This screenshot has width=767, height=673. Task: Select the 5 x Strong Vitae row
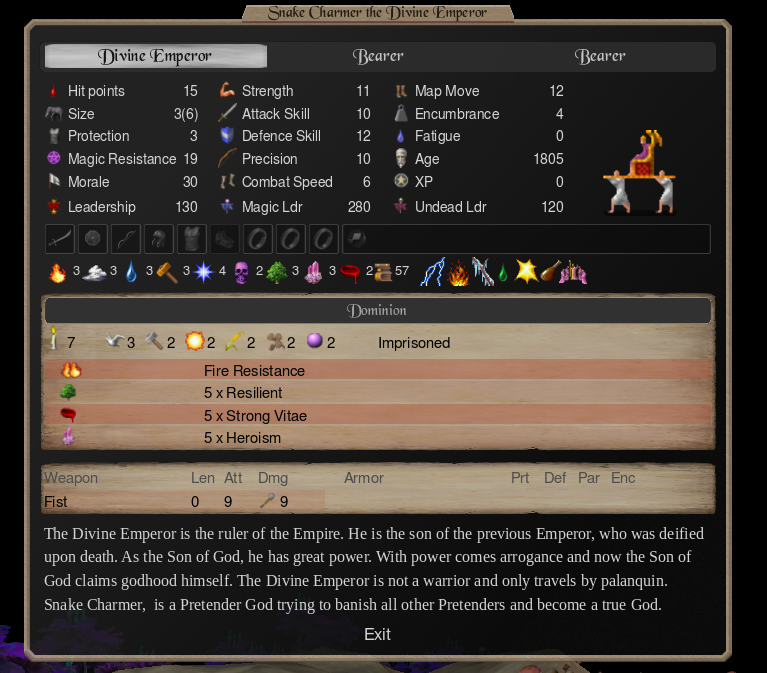378,415
